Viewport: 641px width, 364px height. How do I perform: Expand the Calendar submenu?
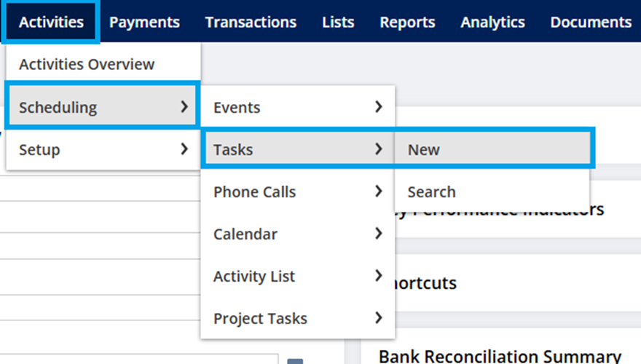(x=297, y=234)
